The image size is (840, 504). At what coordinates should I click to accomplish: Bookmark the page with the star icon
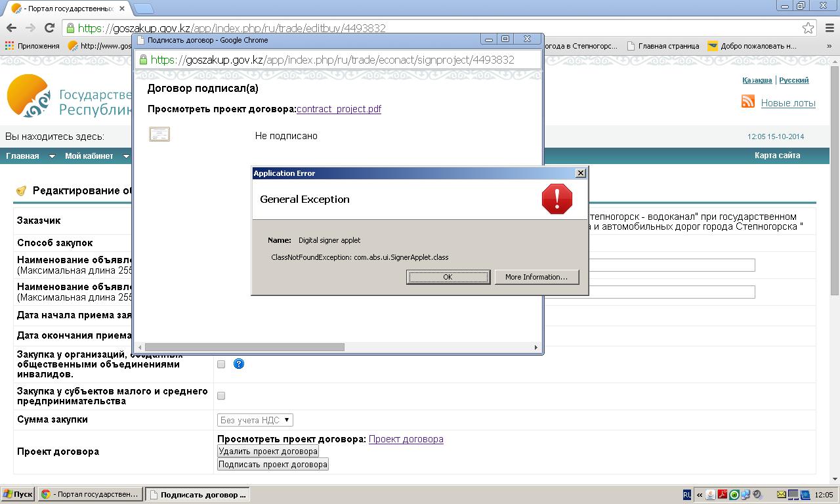pos(808,28)
